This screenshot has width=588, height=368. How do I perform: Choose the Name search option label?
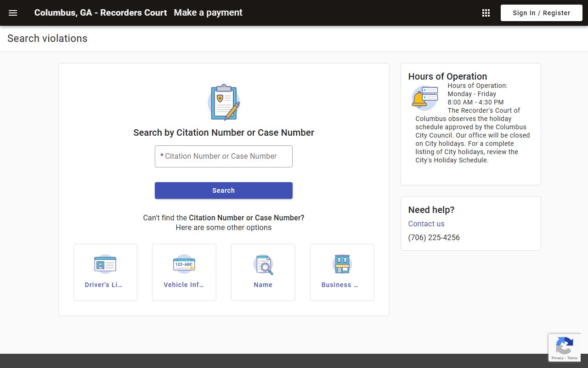pos(263,285)
